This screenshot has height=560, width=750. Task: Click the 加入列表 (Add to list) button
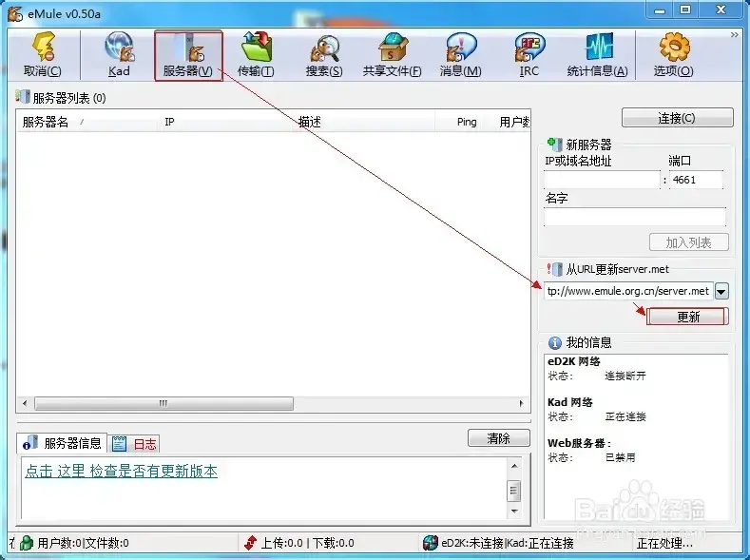(689, 242)
